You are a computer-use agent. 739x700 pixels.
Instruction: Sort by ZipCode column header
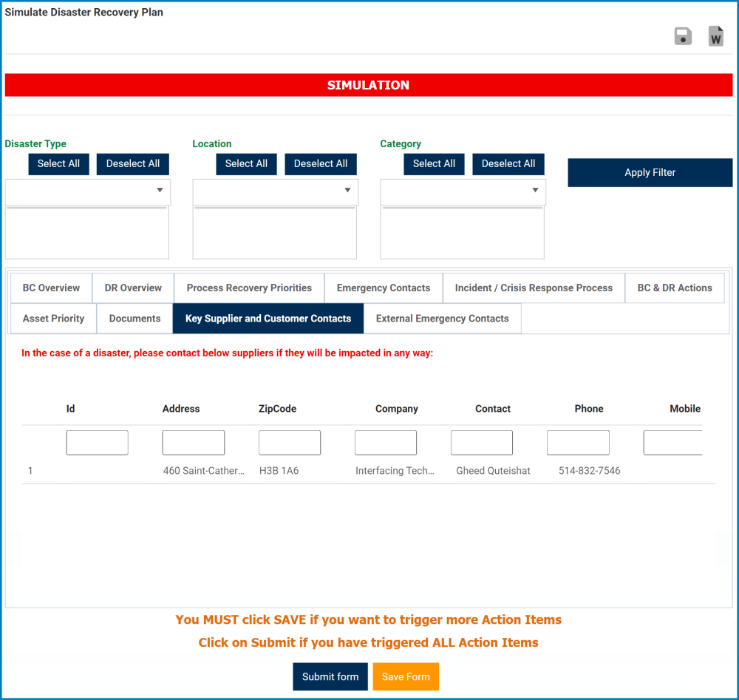pyautogui.click(x=278, y=409)
